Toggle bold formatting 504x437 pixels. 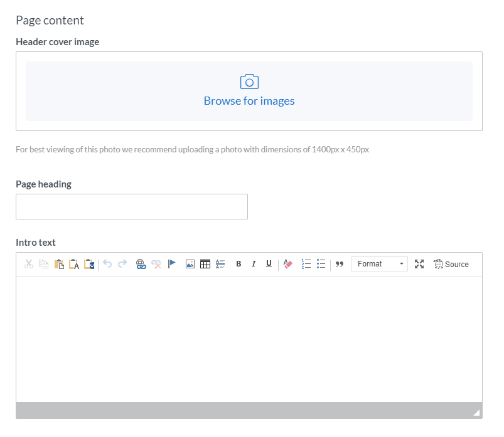pyautogui.click(x=239, y=264)
